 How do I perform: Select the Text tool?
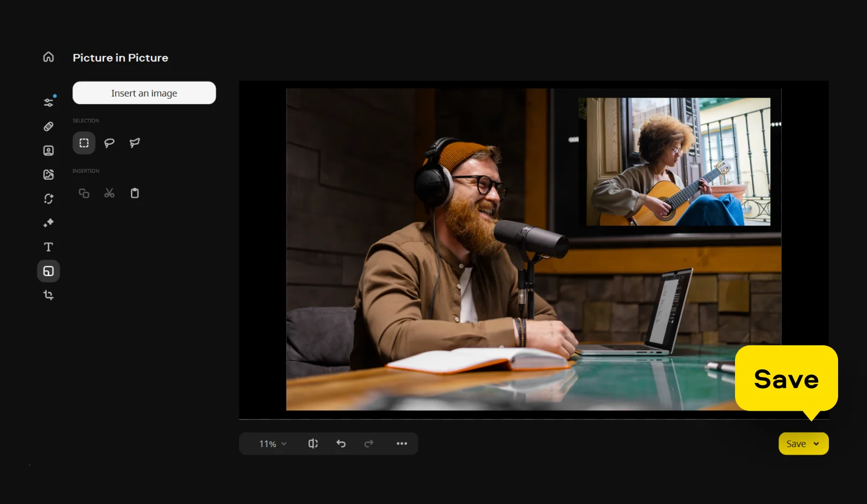click(x=48, y=247)
